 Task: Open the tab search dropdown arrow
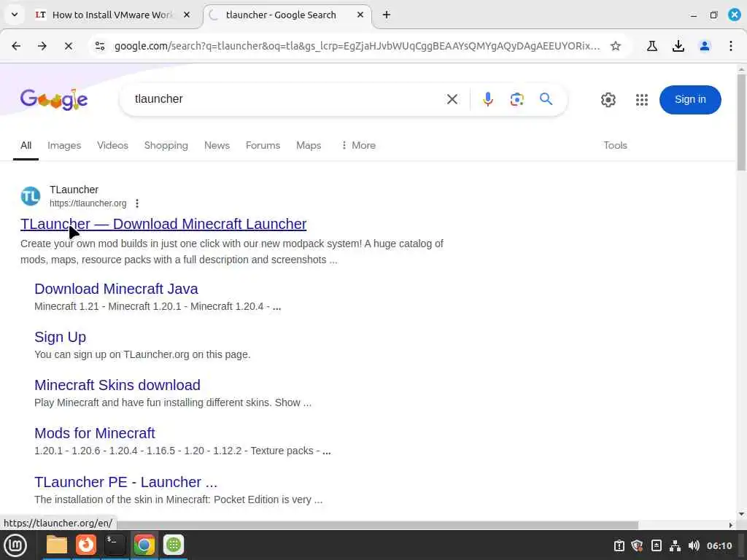tap(15, 15)
